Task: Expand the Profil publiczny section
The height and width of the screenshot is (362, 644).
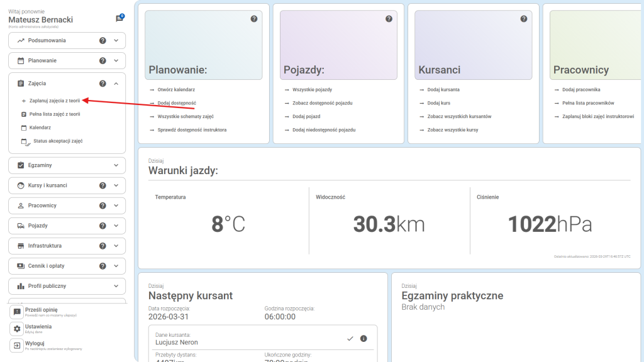Action: point(116,286)
